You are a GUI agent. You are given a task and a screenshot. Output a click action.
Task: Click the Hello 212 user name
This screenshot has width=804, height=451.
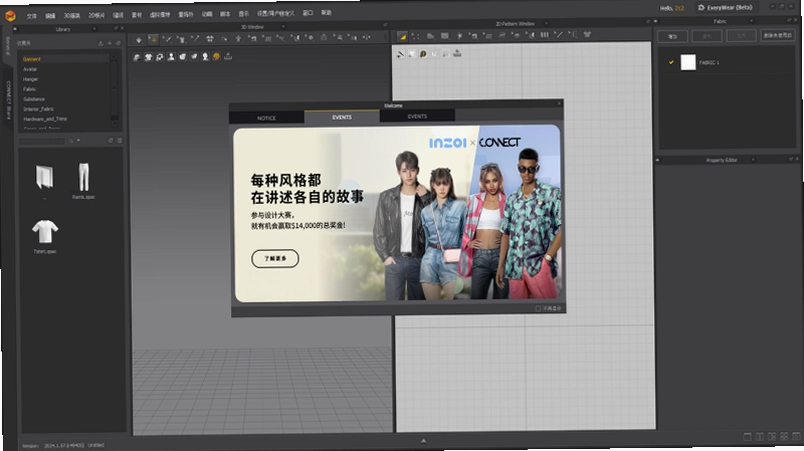click(672, 8)
